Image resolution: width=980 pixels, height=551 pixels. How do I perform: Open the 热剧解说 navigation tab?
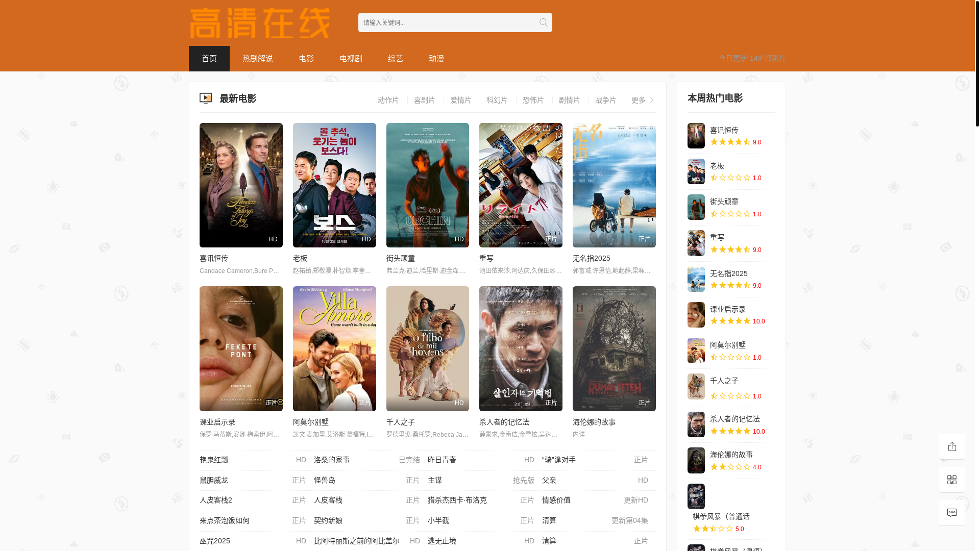(x=258, y=59)
